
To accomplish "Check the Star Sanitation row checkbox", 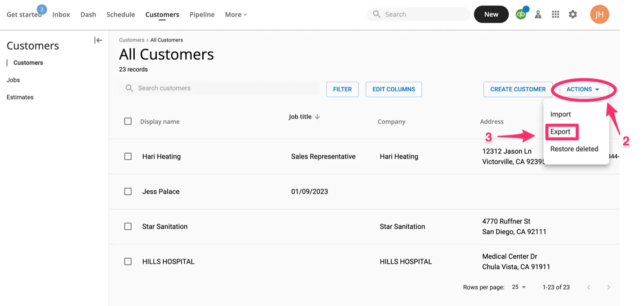I will (128, 226).
